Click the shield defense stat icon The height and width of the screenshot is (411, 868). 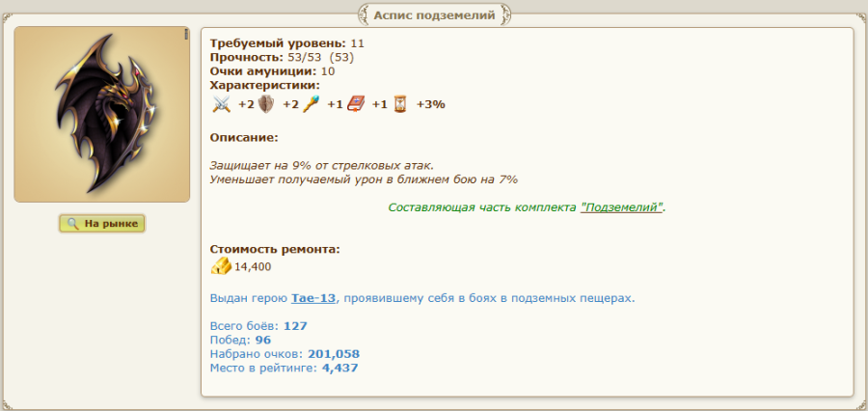267,104
